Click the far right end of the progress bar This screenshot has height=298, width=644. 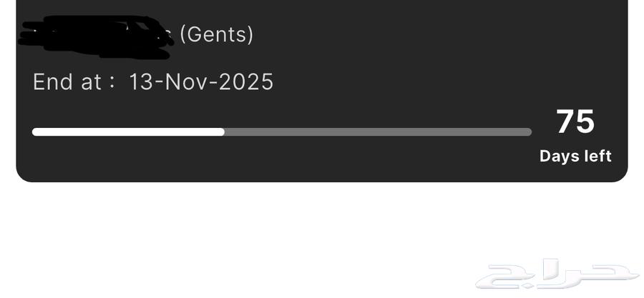(x=529, y=132)
